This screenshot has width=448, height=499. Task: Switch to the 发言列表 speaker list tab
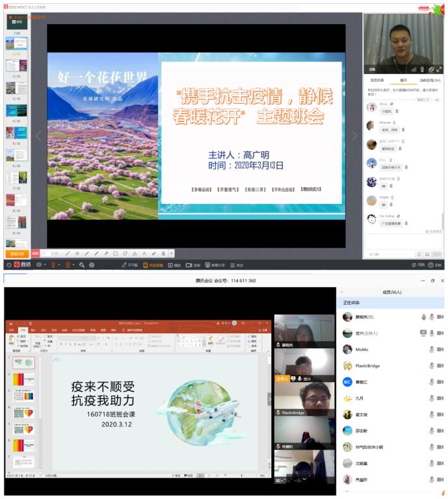point(377,81)
